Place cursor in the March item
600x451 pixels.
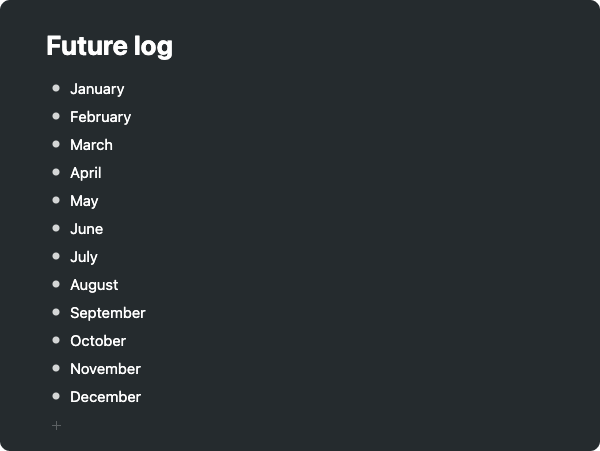click(x=91, y=145)
